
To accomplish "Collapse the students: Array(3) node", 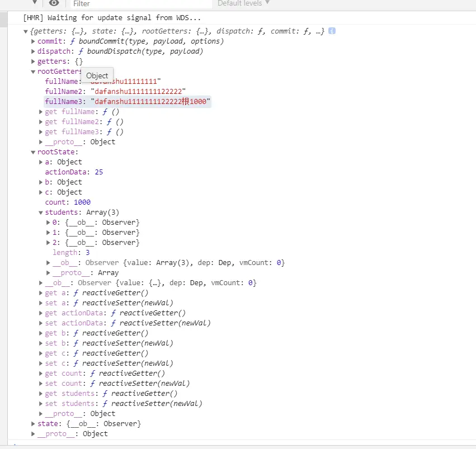I will (41, 212).
